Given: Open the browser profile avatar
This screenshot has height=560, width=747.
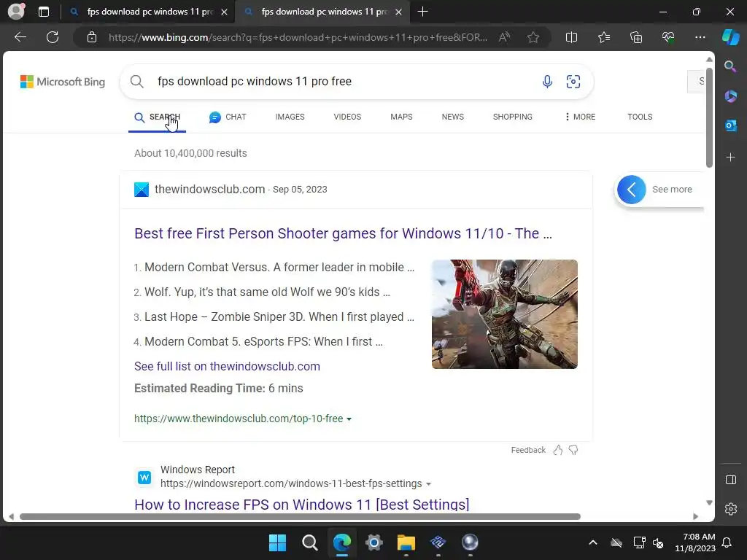Looking at the screenshot, I should 16,11.
